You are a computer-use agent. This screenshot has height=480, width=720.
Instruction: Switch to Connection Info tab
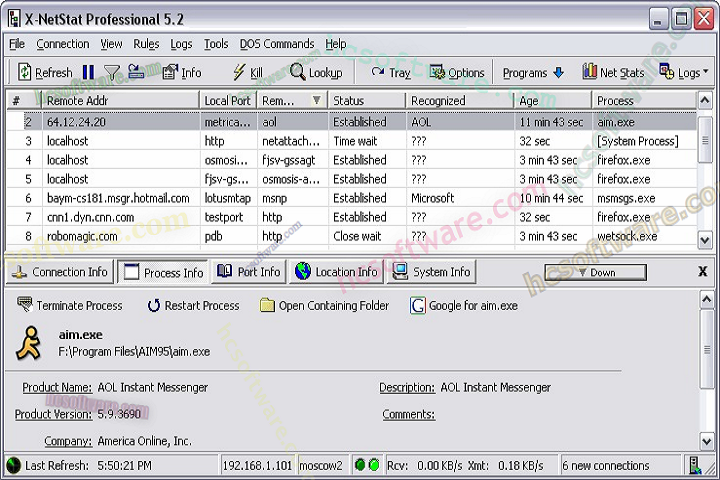(x=60, y=272)
